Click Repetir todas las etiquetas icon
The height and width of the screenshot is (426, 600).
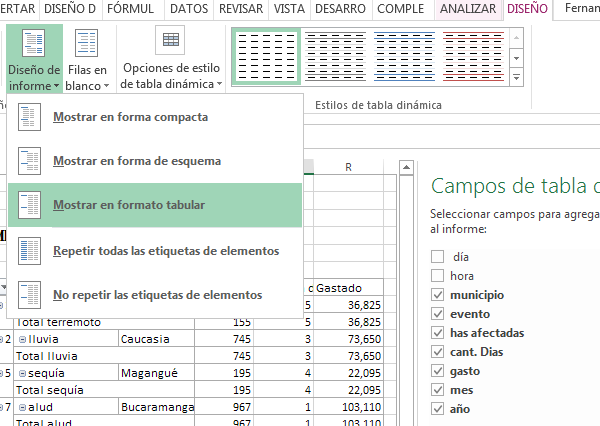(x=31, y=250)
